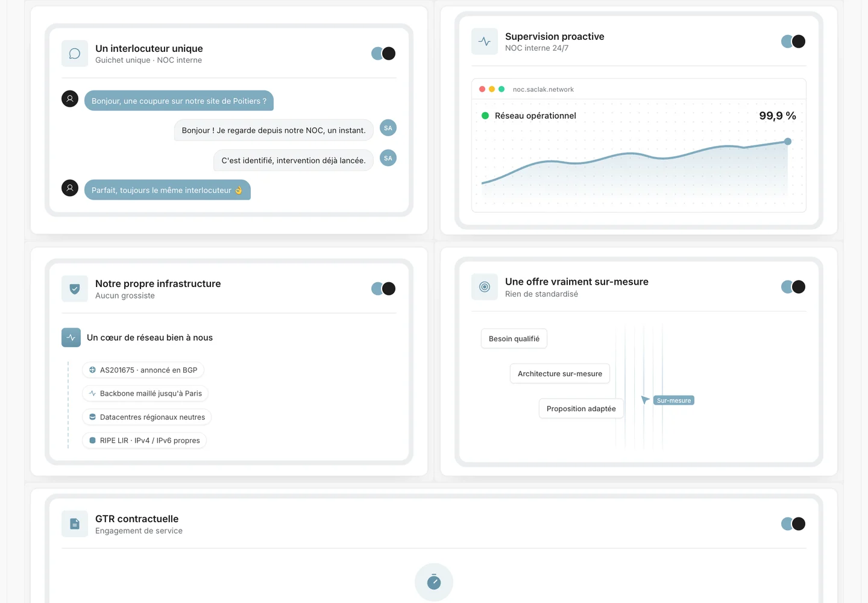Viewport: 868px width, 603px height.
Task: Click the pulse icon beside Supervision proactive
Action: 485,42
